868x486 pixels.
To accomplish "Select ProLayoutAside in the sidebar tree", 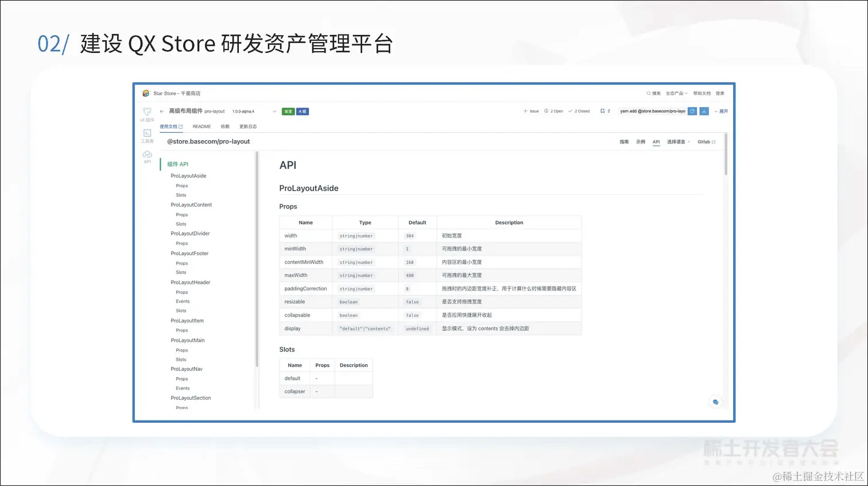I will (188, 176).
